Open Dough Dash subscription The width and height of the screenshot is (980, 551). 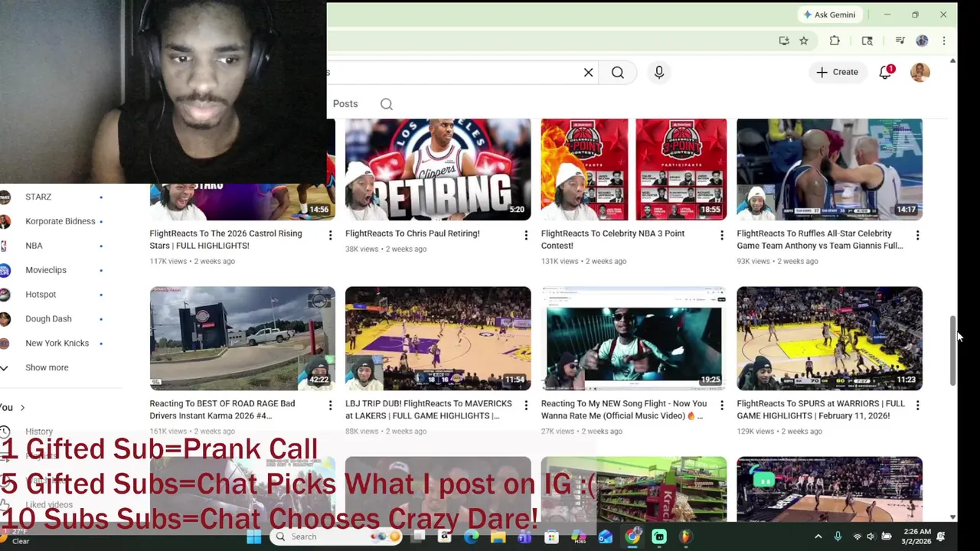(x=48, y=319)
